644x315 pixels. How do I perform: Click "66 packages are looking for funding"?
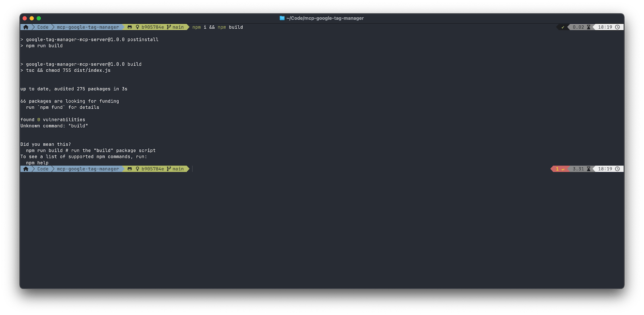(70, 101)
